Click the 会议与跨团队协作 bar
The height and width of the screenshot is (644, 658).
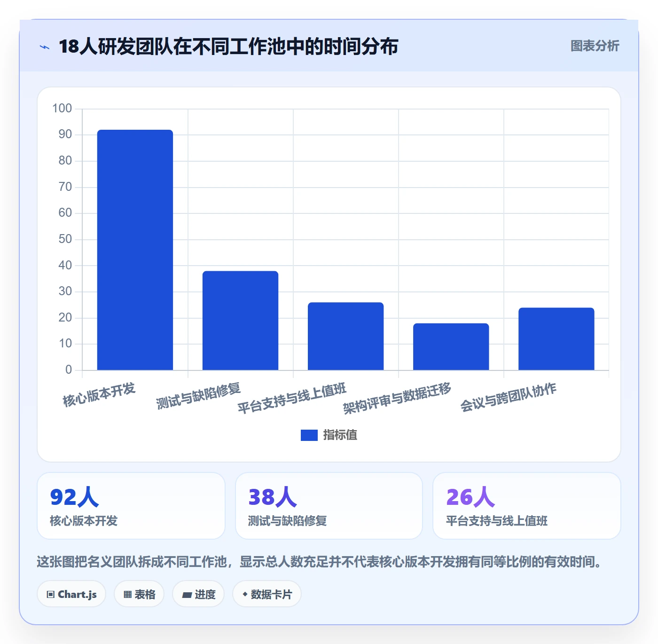pos(556,339)
